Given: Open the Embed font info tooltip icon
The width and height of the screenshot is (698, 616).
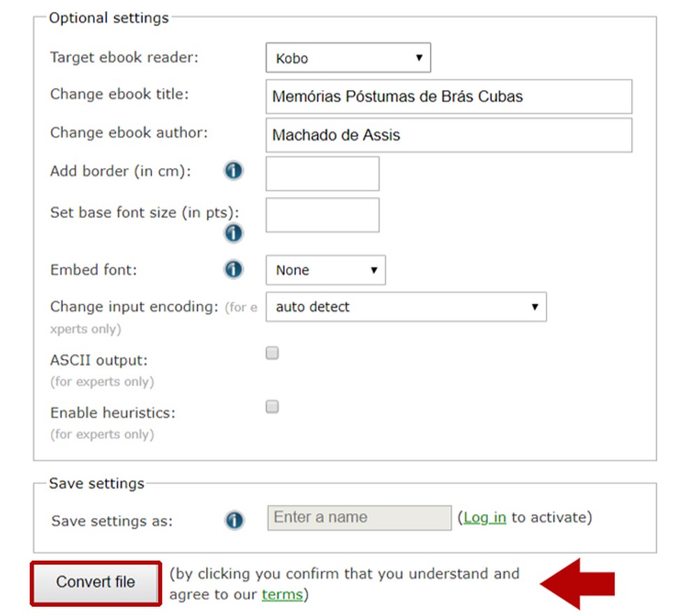Looking at the screenshot, I should click(x=233, y=269).
